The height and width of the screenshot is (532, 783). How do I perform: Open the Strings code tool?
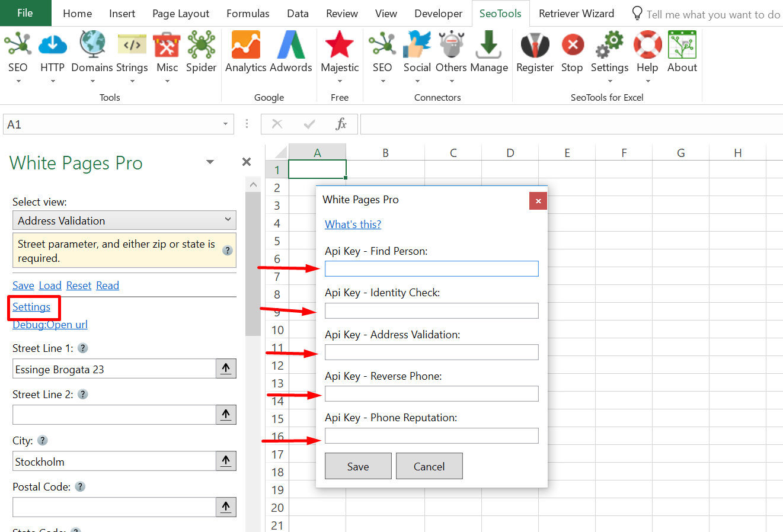[132, 45]
